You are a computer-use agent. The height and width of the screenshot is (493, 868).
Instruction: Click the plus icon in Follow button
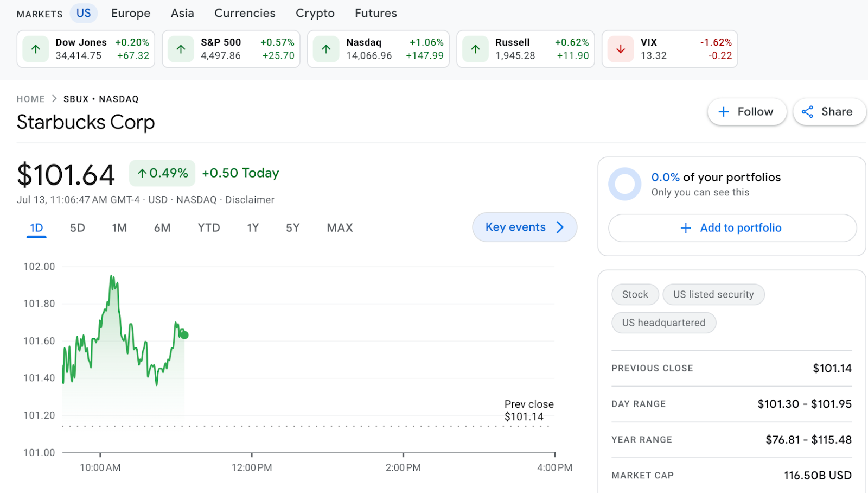coord(724,112)
